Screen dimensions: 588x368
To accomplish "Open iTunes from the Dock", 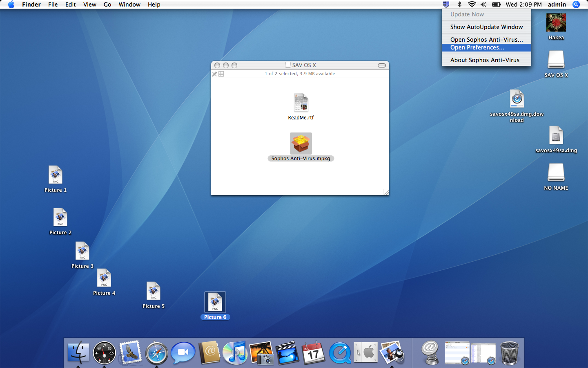I will click(235, 352).
